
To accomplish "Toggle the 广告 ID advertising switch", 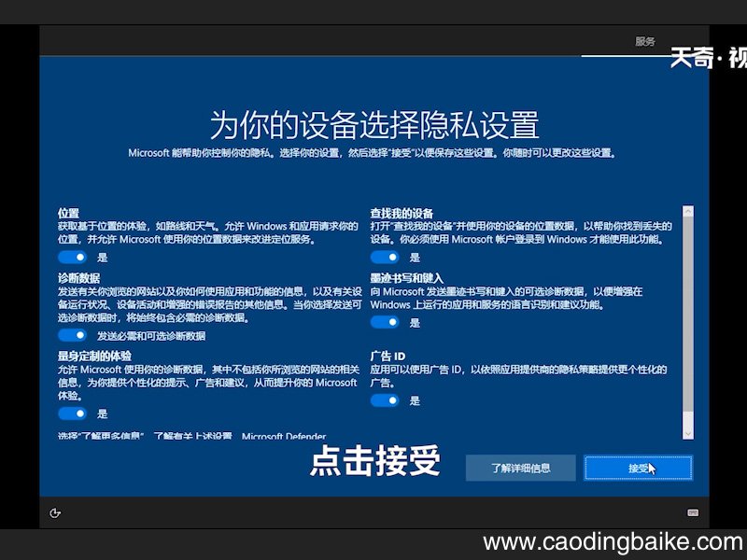I will click(385, 400).
